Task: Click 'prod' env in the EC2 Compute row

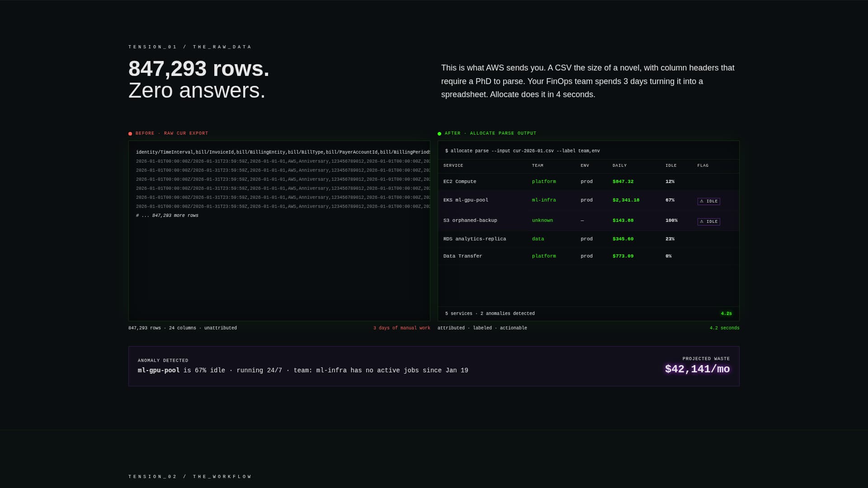Action: pos(587,182)
